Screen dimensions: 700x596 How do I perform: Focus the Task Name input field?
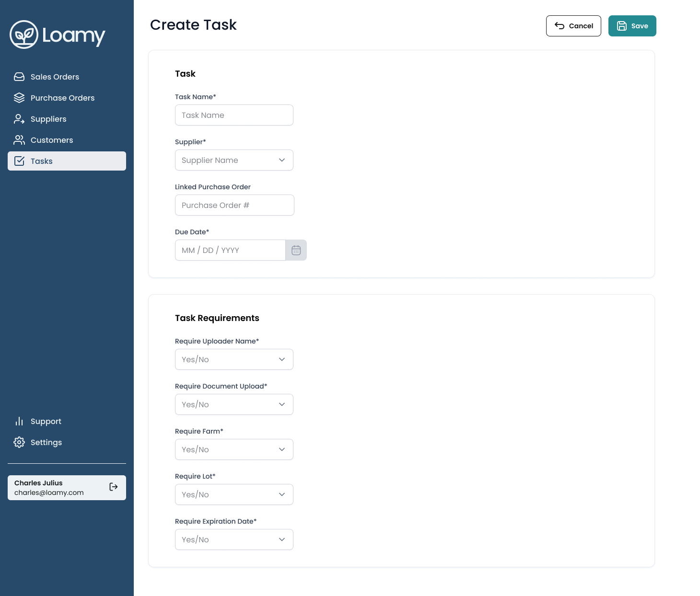coord(234,115)
